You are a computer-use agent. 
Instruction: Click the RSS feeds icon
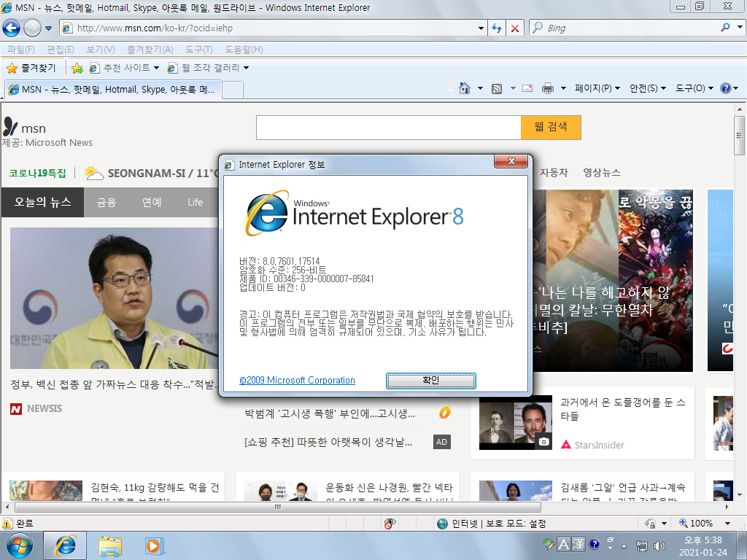496,88
